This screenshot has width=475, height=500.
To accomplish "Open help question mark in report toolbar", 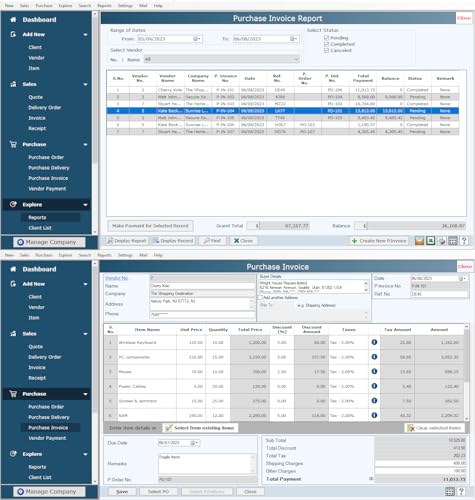I will tap(464, 241).
